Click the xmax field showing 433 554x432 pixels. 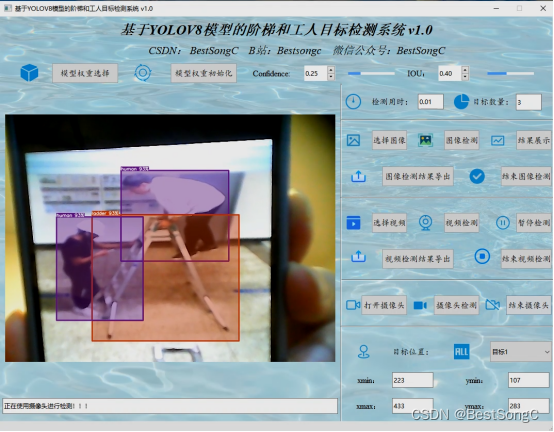point(413,406)
